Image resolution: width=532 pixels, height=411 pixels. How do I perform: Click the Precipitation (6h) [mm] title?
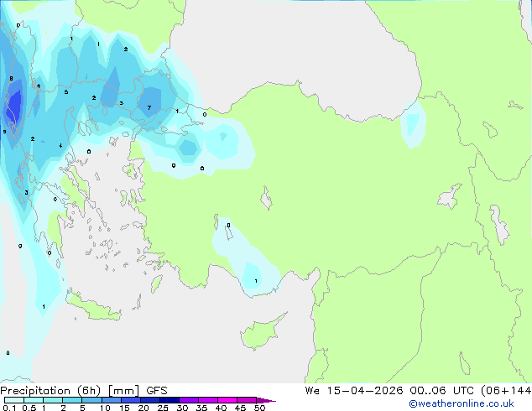click(x=70, y=391)
